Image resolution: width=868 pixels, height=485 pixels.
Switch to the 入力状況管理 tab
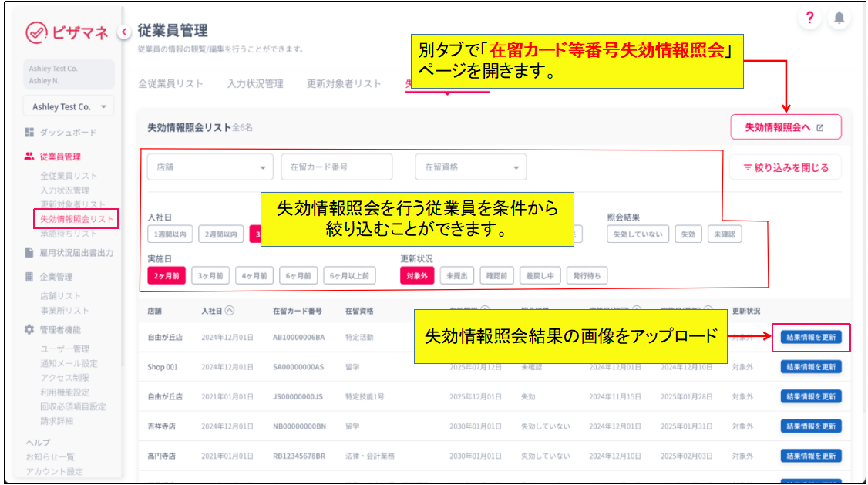(x=255, y=83)
